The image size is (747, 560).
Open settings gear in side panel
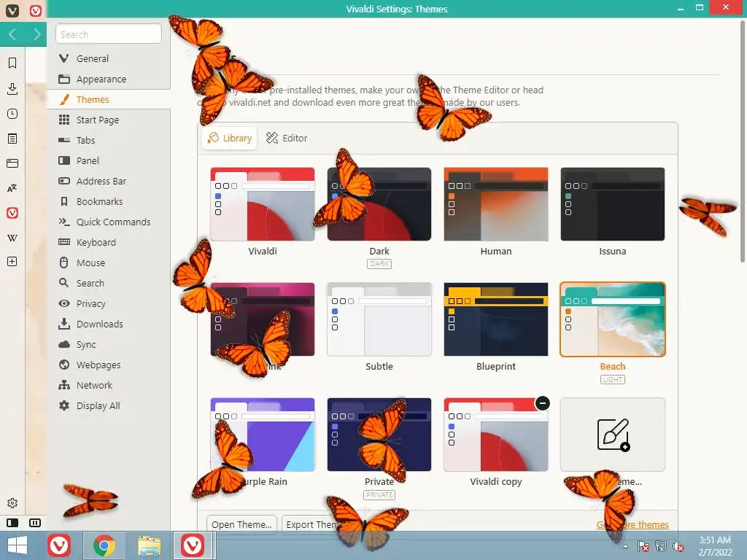(12, 503)
